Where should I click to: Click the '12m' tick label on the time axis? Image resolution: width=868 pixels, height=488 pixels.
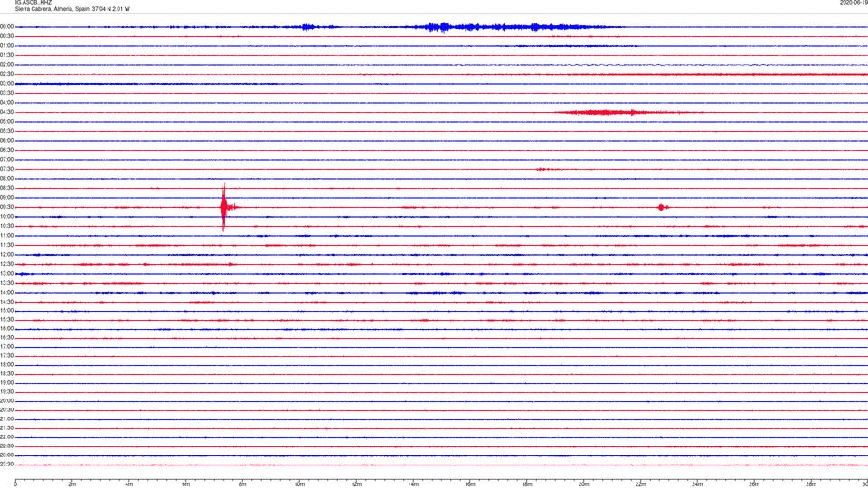[x=356, y=484]
